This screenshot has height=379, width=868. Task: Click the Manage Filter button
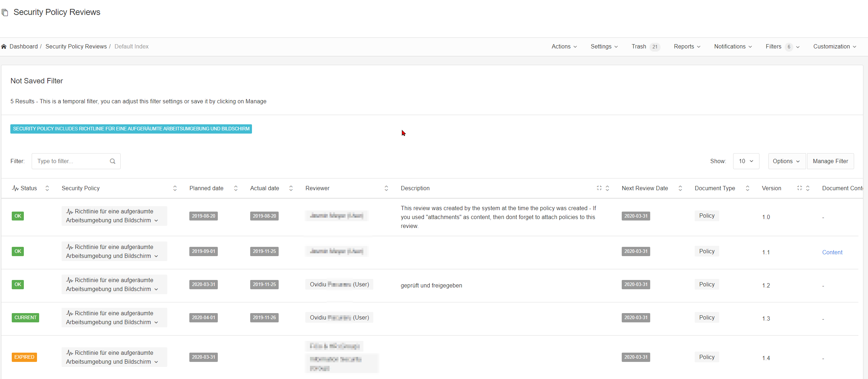[830, 161]
